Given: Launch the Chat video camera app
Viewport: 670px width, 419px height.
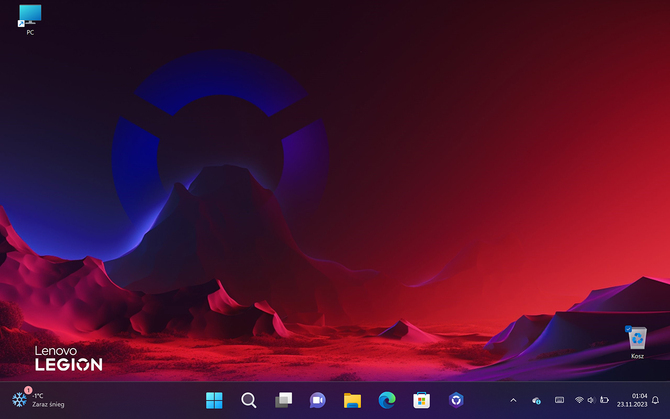Looking at the screenshot, I should (x=317, y=400).
